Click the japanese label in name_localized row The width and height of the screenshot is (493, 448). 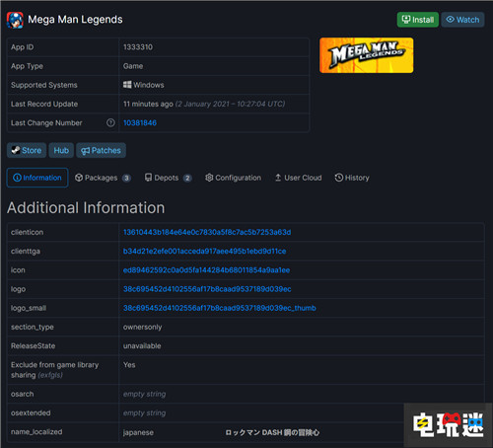pyautogui.click(x=138, y=432)
